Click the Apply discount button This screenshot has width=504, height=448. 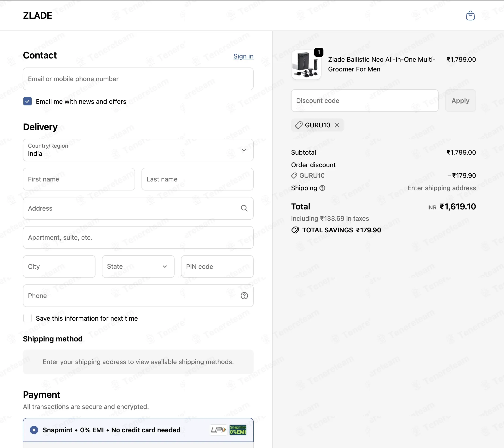(460, 101)
